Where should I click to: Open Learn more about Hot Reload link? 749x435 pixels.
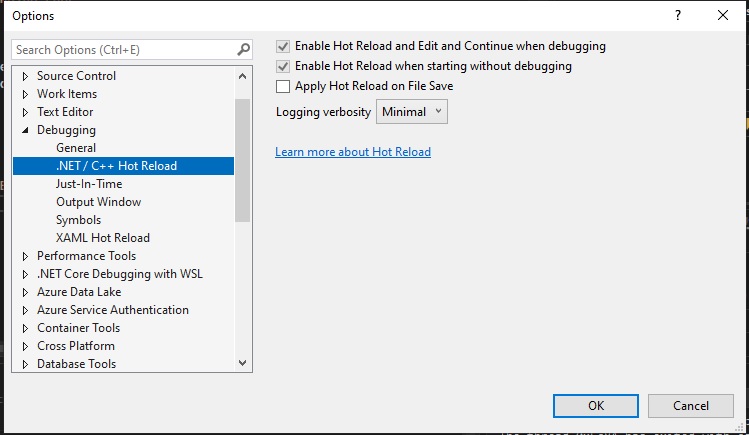pyautogui.click(x=353, y=152)
